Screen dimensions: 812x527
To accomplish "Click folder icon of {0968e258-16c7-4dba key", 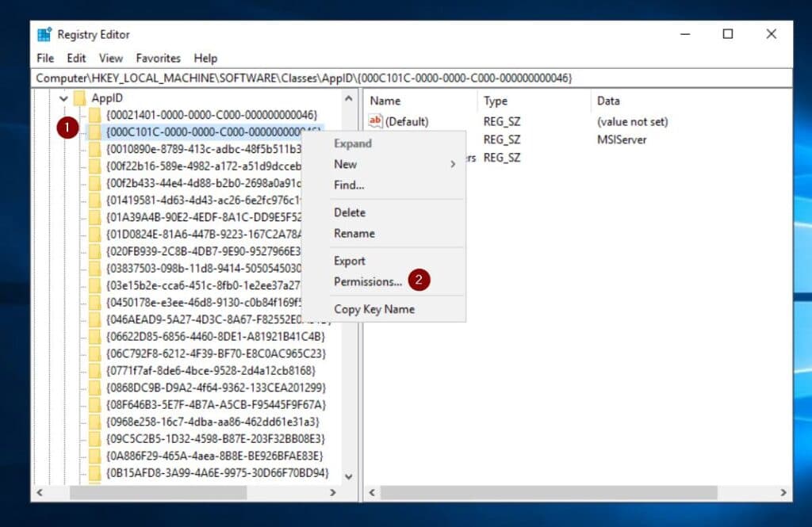I will pos(95,422).
